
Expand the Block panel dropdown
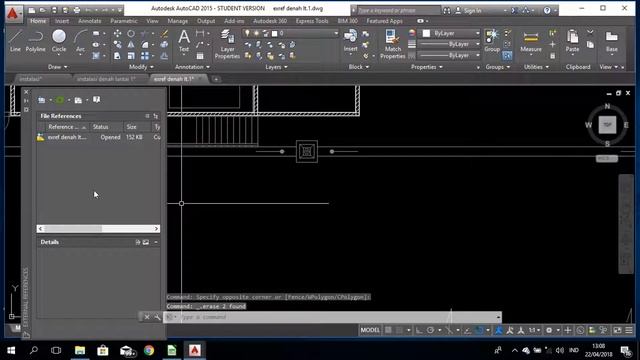(x=359, y=67)
